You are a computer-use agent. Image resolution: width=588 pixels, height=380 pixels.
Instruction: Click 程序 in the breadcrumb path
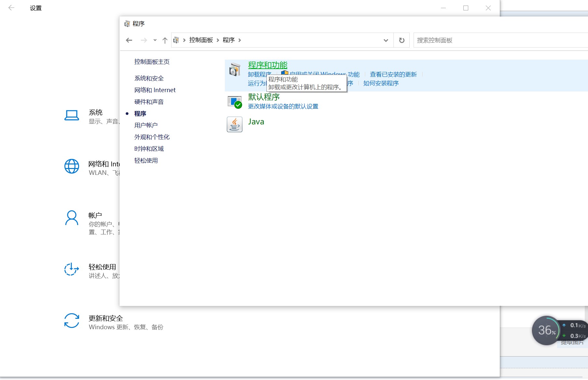[229, 40]
